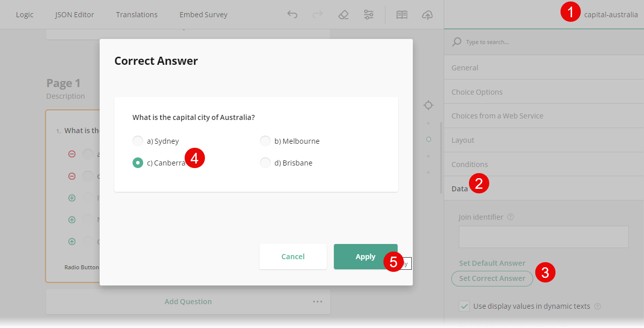
Task: Click the Redo icon in toolbar
Action: coord(317,15)
